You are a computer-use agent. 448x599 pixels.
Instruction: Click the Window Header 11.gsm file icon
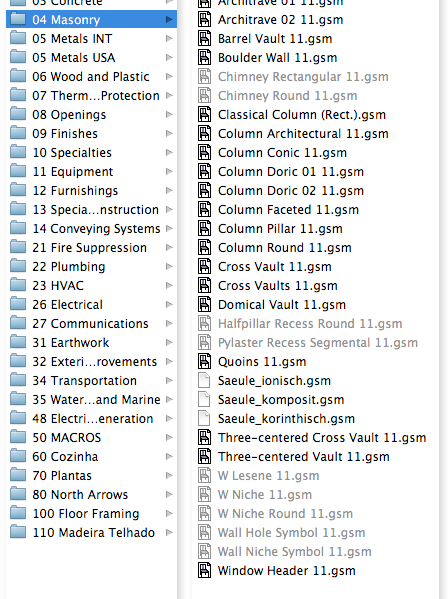pos(204,571)
